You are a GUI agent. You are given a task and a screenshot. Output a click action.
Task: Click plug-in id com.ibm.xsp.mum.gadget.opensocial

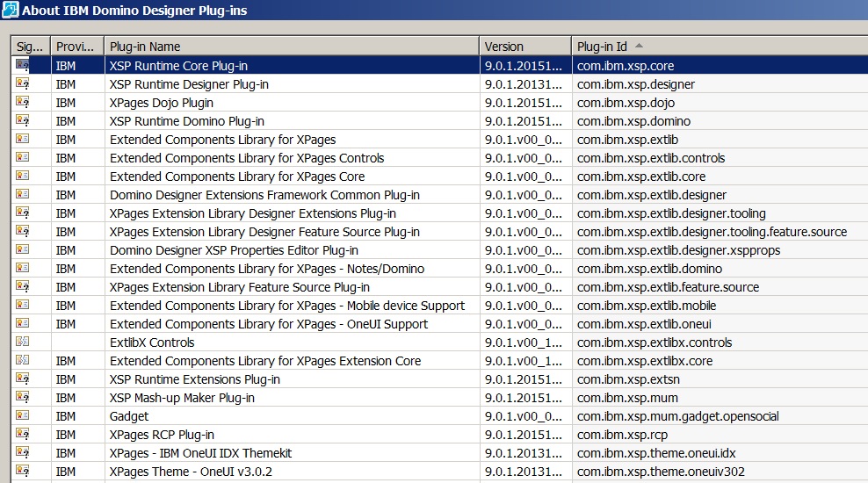tap(677, 416)
